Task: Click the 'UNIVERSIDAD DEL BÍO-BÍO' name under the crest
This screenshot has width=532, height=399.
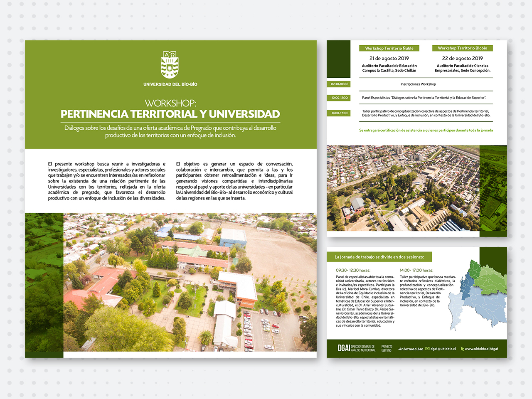Action: [170, 84]
